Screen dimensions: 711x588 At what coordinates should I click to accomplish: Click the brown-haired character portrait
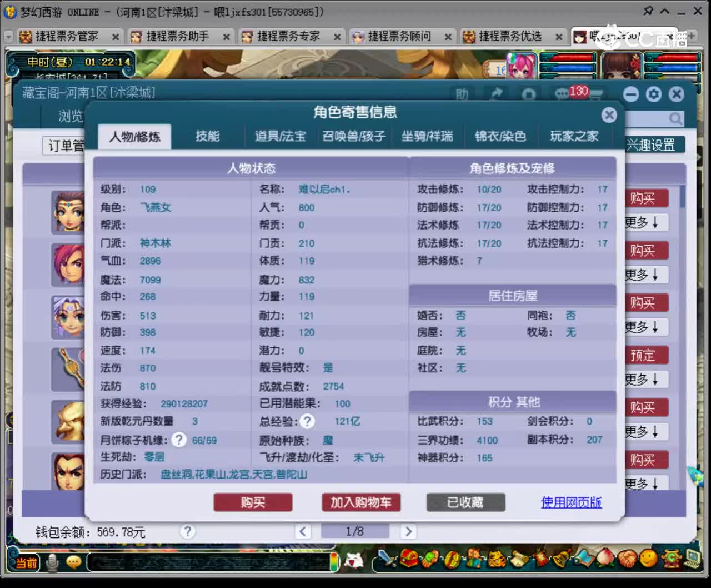[x=621, y=67]
